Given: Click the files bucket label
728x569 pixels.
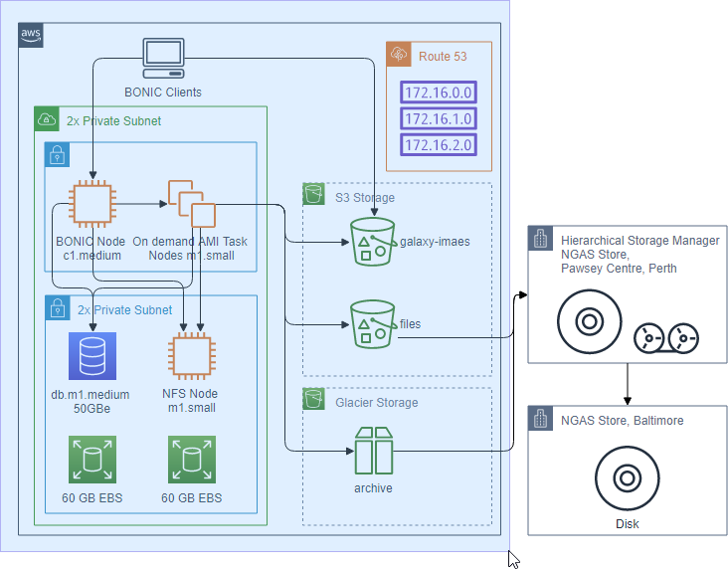Looking at the screenshot, I should click(411, 323).
